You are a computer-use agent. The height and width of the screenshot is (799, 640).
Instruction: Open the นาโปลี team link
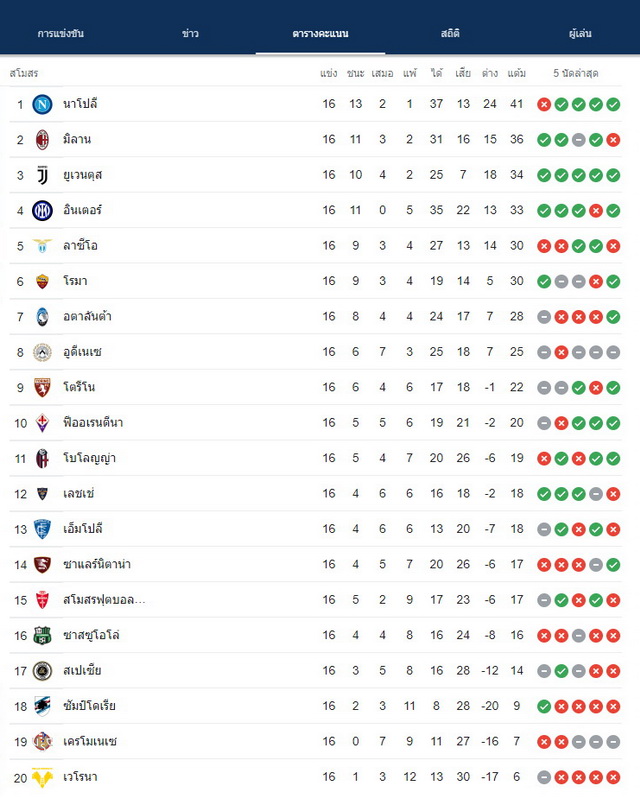point(80,104)
